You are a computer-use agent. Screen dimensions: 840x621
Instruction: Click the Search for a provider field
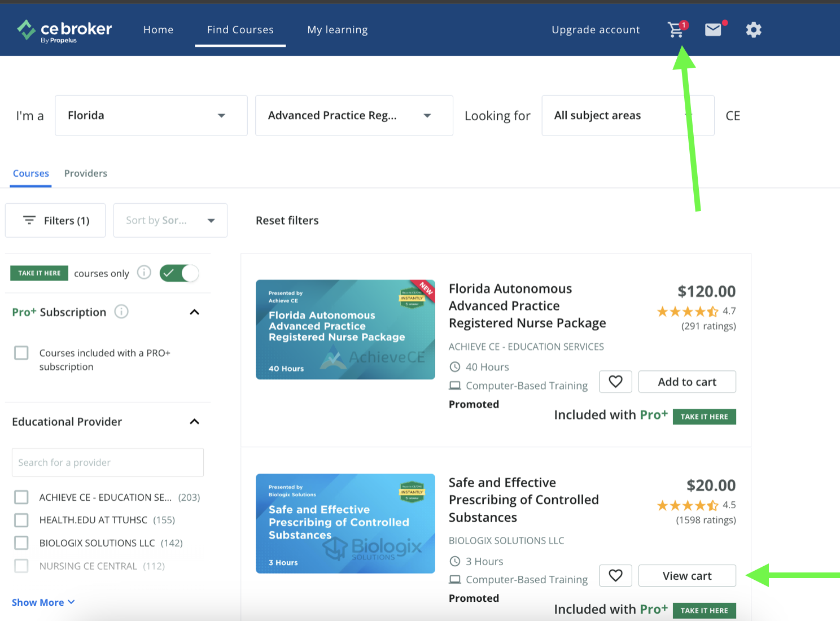107,462
